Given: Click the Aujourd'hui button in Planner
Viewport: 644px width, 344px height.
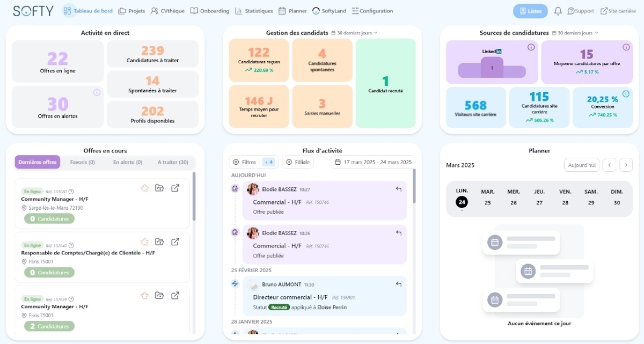Looking at the screenshot, I should pyautogui.click(x=582, y=165).
